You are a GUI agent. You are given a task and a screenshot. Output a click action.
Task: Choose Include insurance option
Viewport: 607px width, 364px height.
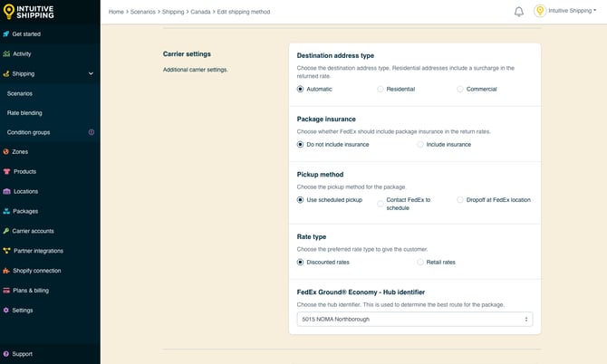coord(420,144)
